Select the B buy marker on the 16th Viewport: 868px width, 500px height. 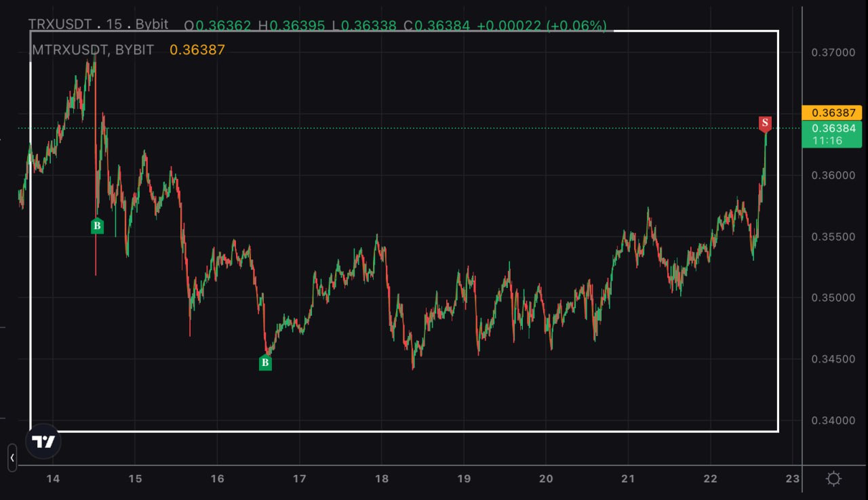[265, 362]
